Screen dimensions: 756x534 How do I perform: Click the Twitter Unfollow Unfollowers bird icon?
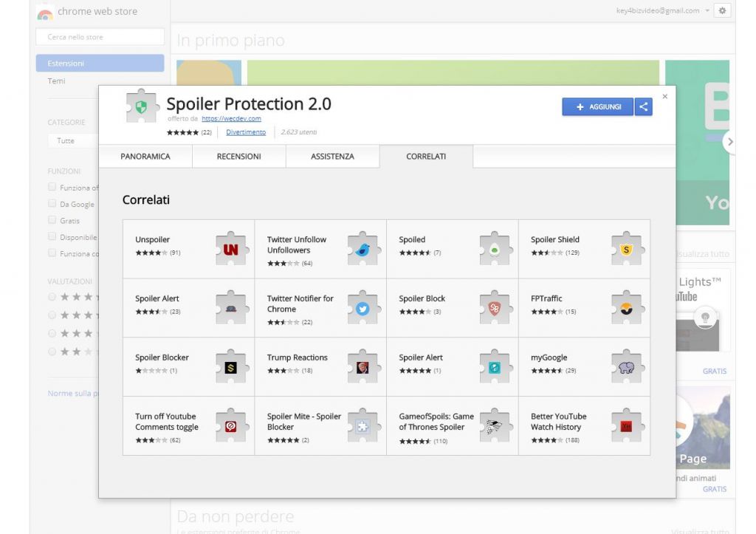[x=363, y=249]
